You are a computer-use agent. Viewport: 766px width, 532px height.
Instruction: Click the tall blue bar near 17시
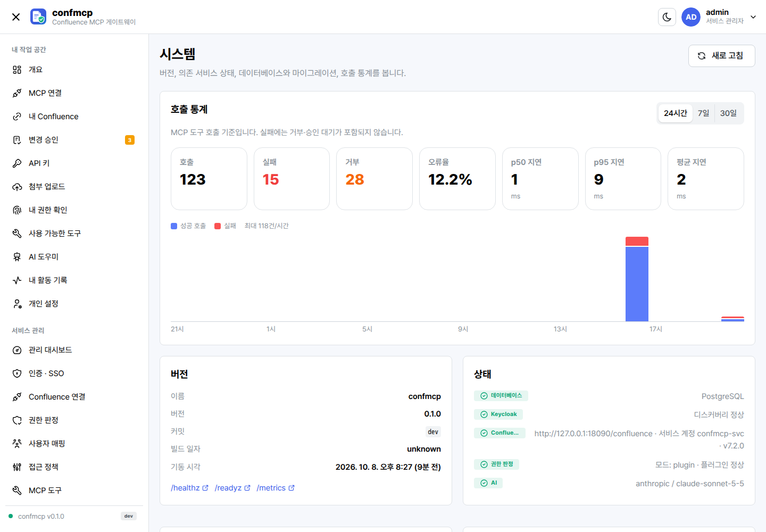click(637, 284)
